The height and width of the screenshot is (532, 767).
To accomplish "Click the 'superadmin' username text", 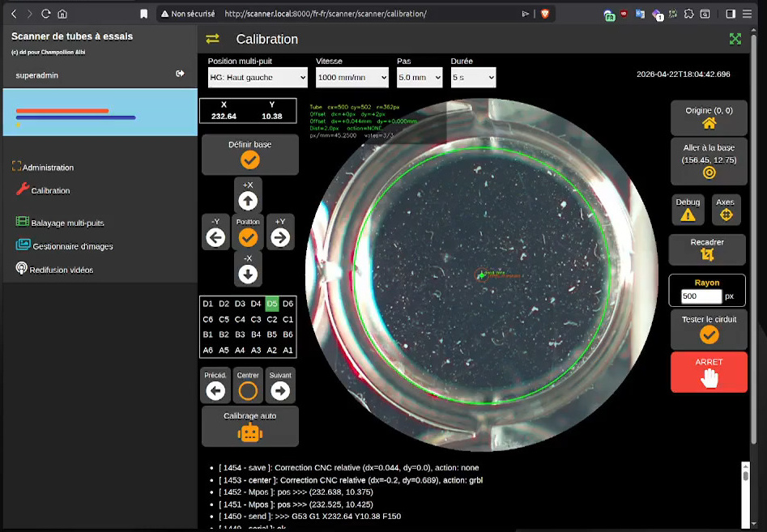I will 36,74.
